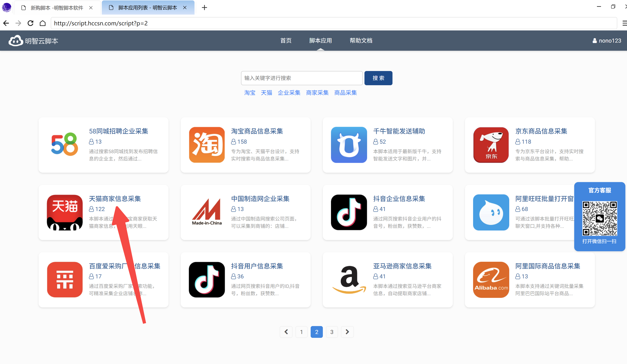Click description text of 亚马逊商家信息采集

click(x=407, y=290)
